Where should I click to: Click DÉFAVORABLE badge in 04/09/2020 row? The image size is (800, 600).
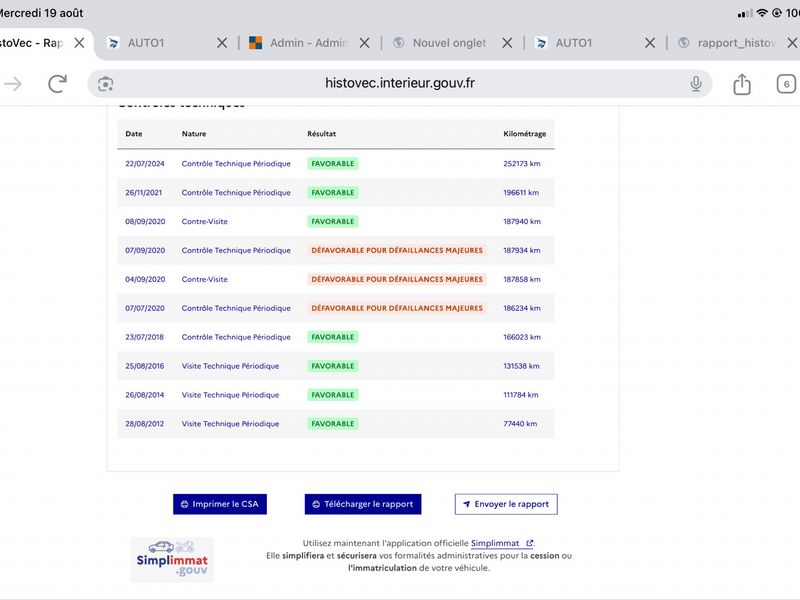(x=397, y=279)
